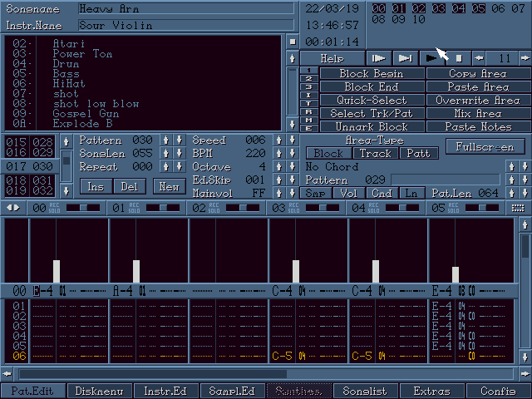Click the play pattern icon
The width and height of the screenshot is (532, 399).
point(405,58)
